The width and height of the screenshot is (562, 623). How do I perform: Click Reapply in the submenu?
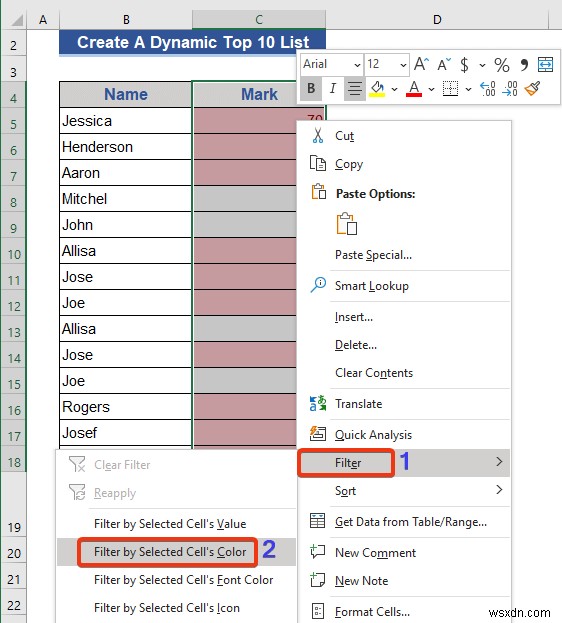click(177, 493)
